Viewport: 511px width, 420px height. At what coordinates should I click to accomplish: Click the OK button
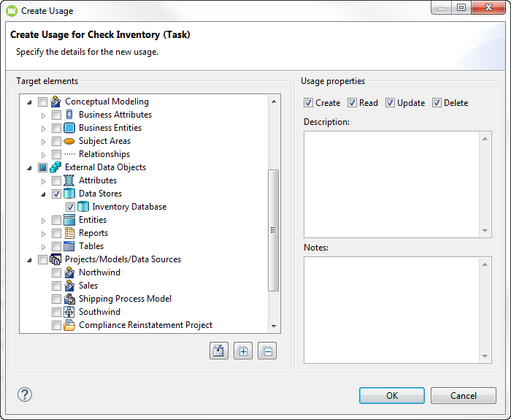coord(391,395)
